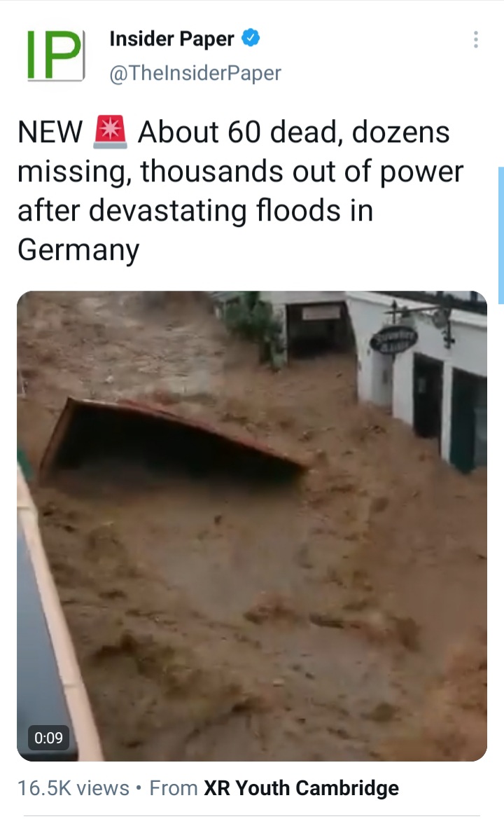
Task: Click the red siren emoji
Action: [110, 132]
